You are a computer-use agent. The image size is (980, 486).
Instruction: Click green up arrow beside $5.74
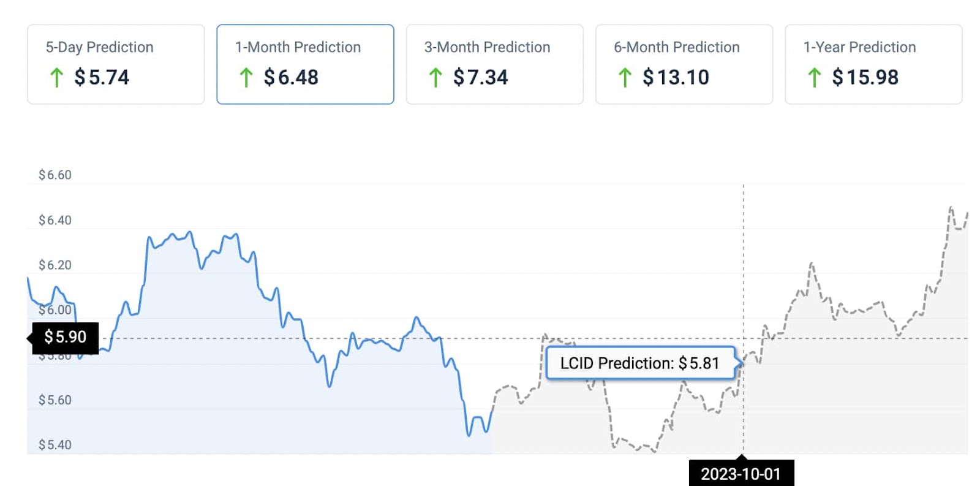pos(56,78)
